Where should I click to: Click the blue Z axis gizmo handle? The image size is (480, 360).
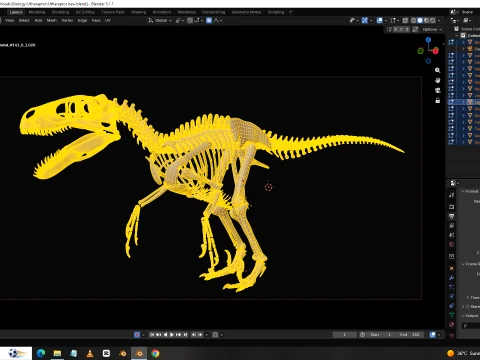428,40
